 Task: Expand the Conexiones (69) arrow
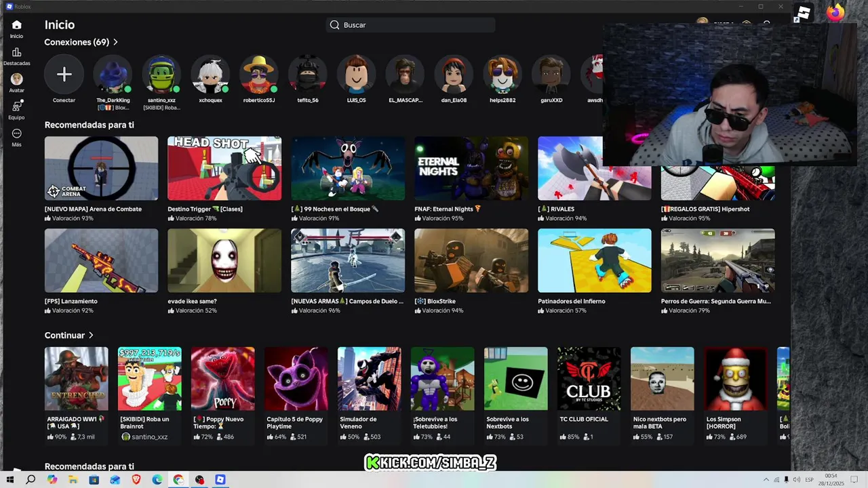point(115,42)
